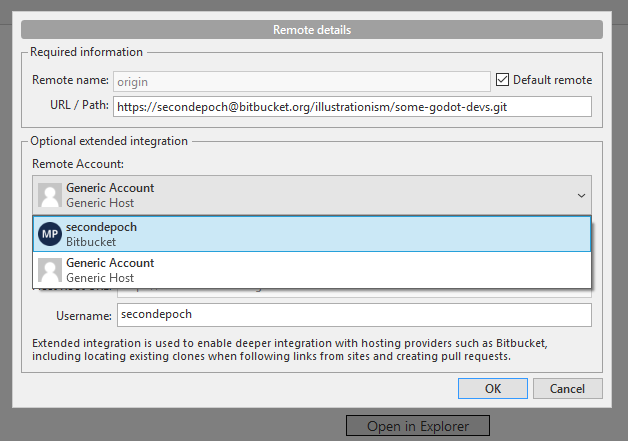This screenshot has height=441, width=628.
Task: Click the URL / Path: label
Action: [x=79, y=105]
